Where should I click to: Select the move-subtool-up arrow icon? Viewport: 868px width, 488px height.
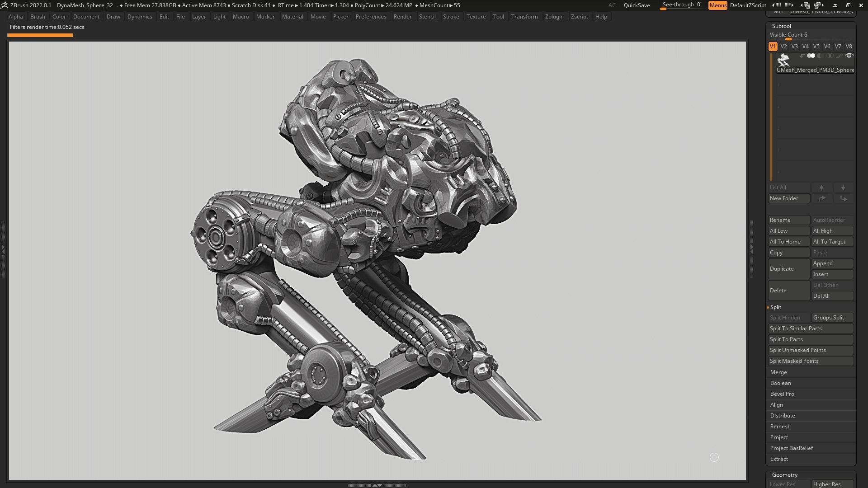822,188
